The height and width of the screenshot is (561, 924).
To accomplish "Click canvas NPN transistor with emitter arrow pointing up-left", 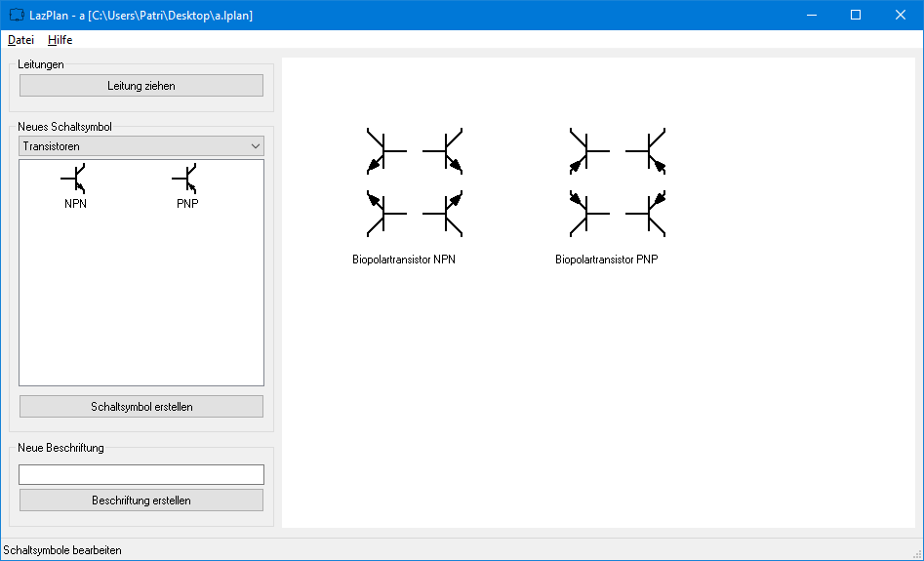I will coord(383,212).
